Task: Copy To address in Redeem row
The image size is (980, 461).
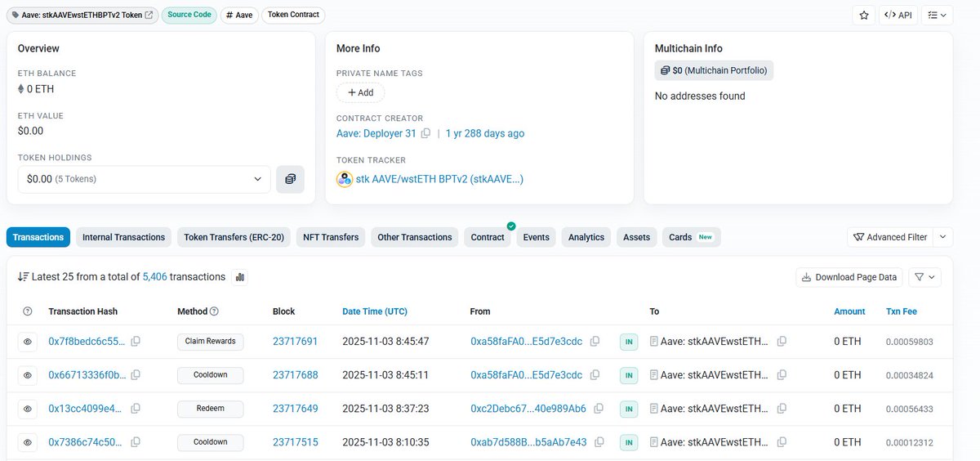Action: (x=782, y=408)
